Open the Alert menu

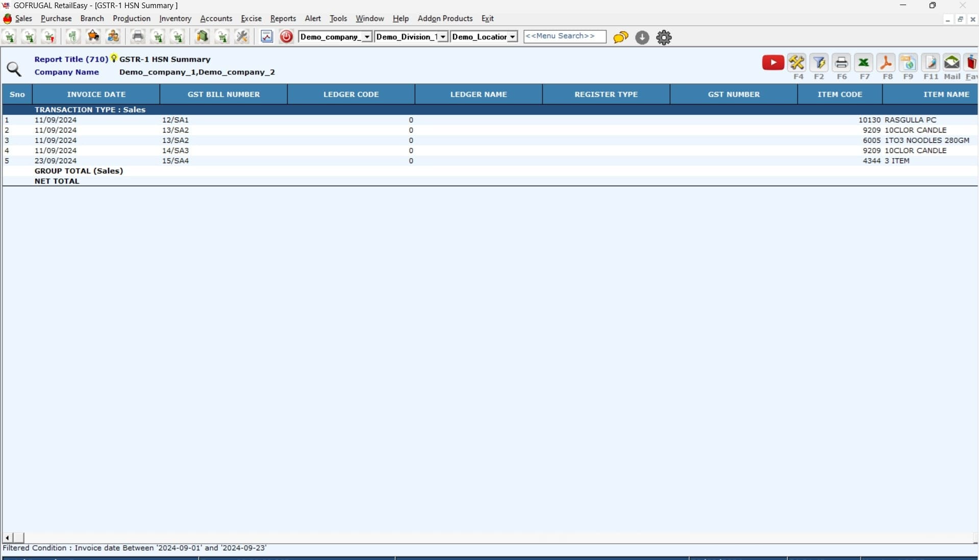coord(313,18)
